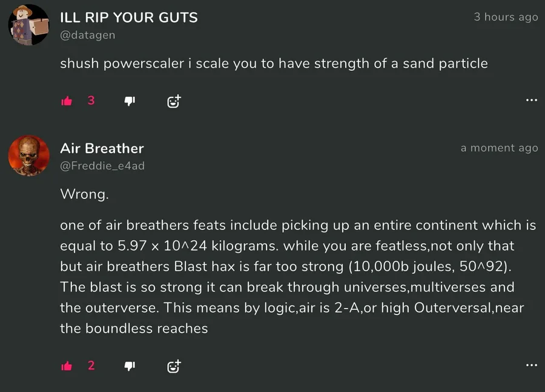
Task: Open the @datagen username handle
Action: click(x=88, y=35)
